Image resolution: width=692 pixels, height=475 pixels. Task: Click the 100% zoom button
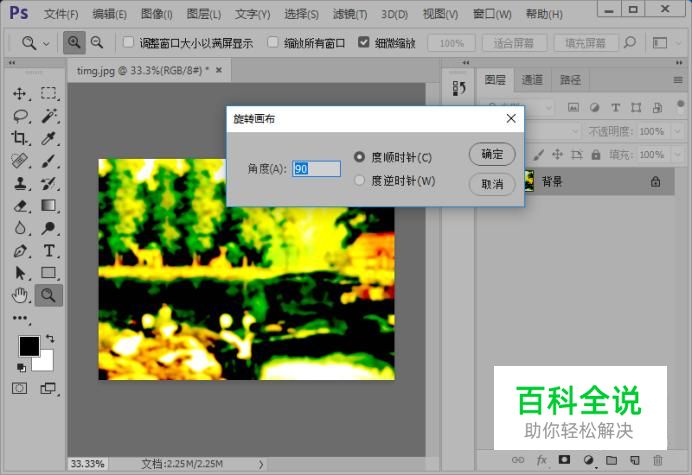[x=451, y=43]
